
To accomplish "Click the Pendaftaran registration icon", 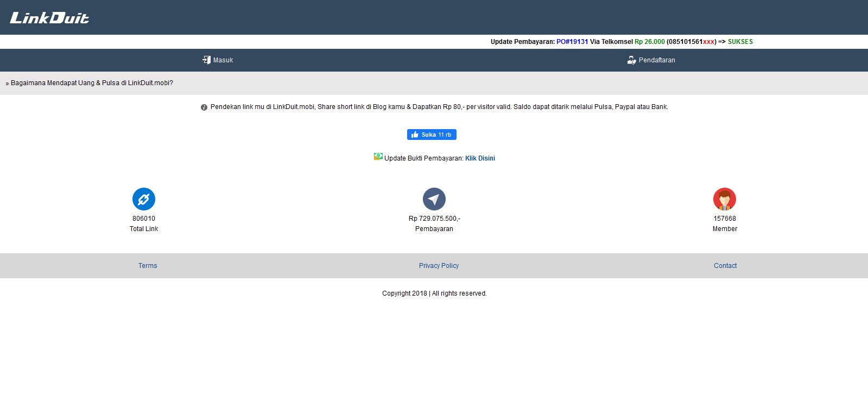I will [631, 60].
